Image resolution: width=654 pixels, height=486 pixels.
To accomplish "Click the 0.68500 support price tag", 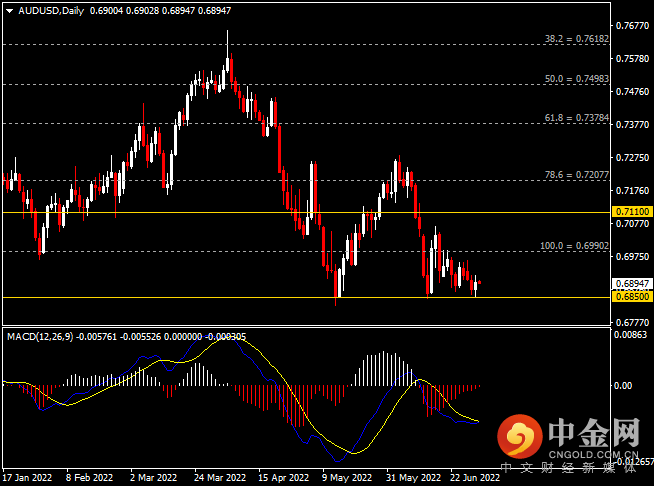I will (632, 297).
